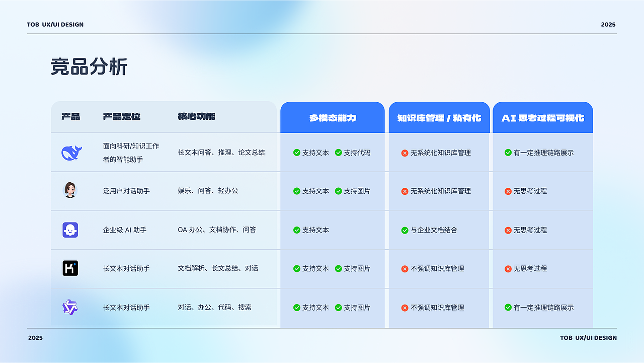Image resolution: width=644 pixels, height=363 pixels.
Task: Click the red cross beside 无系统化知识库管理
Action: [x=405, y=152]
